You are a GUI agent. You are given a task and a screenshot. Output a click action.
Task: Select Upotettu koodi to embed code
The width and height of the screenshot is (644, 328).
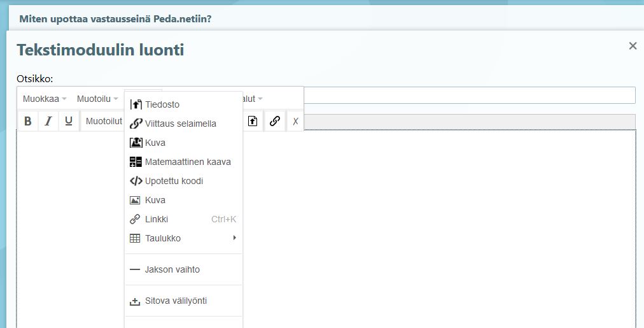pyautogui.click(x=174, y=181)
